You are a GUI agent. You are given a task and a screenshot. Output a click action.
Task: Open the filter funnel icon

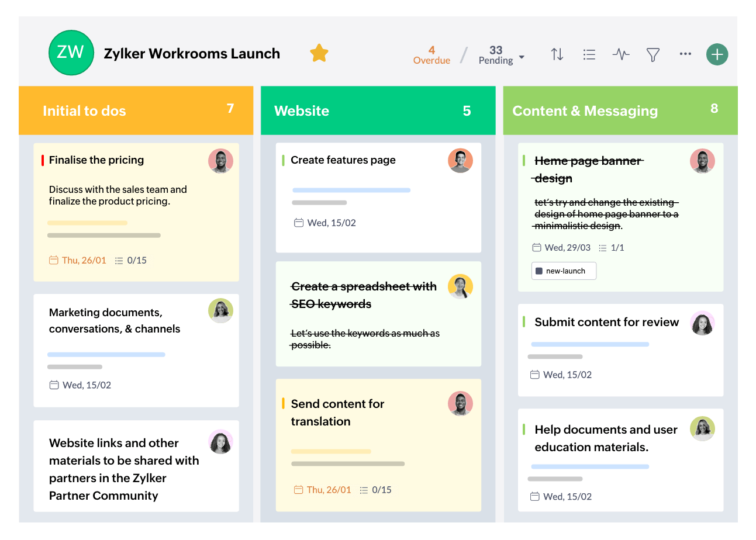(x=653, y=54)
